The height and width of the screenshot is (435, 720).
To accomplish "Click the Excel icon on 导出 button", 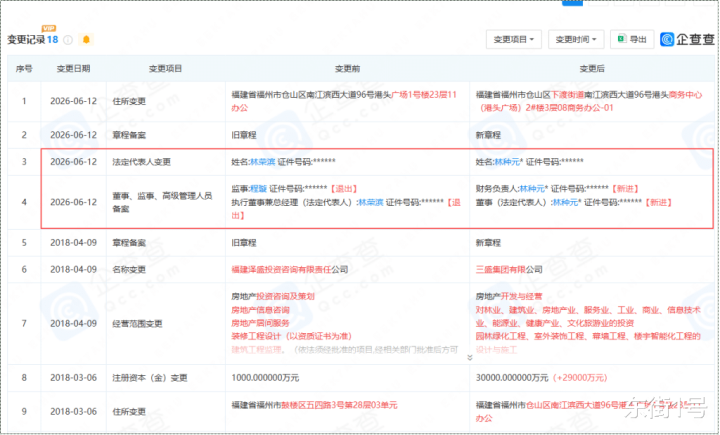I will (x=622, y=39).
